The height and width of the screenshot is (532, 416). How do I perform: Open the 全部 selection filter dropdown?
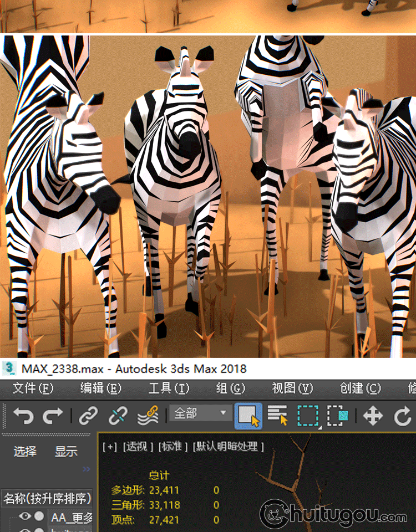point(201,413)
